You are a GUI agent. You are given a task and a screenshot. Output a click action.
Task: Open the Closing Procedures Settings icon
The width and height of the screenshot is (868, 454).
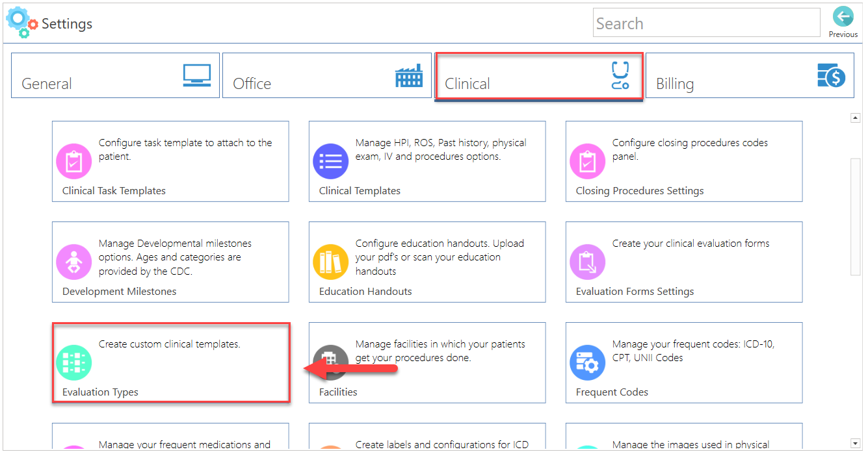click(588, 162)
